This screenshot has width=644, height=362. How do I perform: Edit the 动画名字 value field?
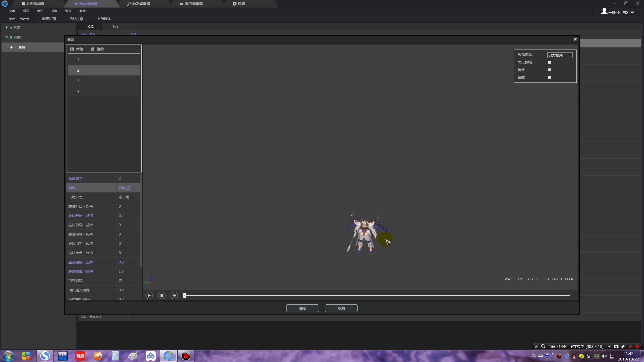click(x=128, y=178)
